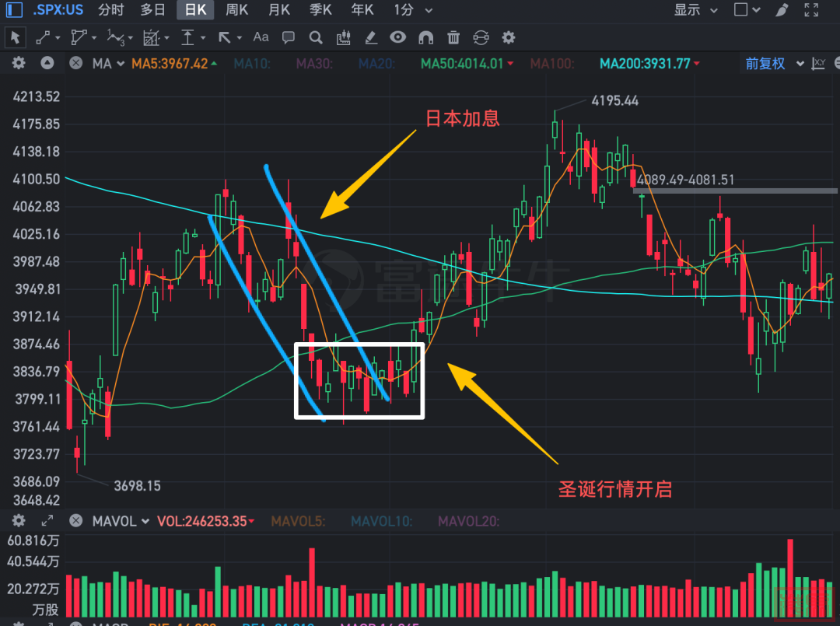840x626 pixels.
Task: Toggle MA10 moving average line
Action: coord(252,64)
